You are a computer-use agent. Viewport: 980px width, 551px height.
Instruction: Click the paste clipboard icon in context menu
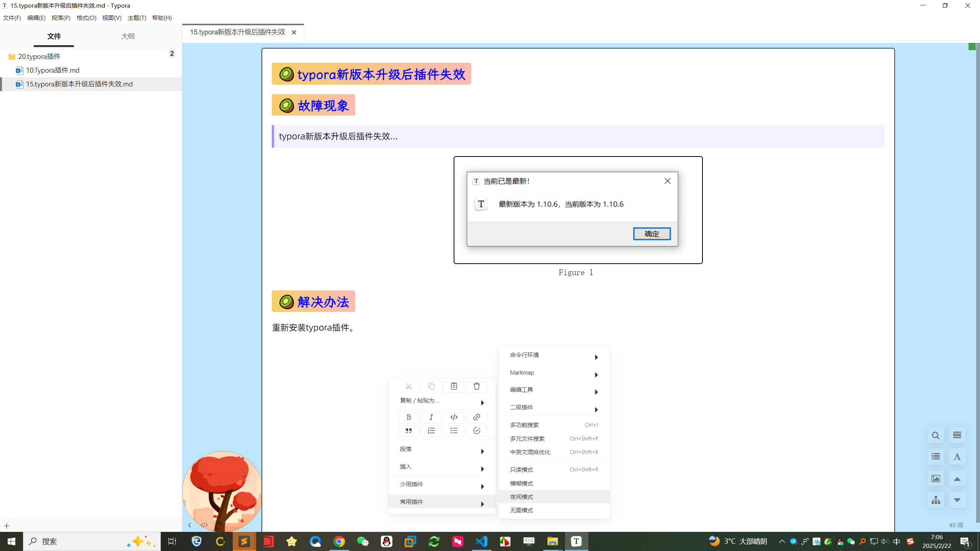pos(454,386)
